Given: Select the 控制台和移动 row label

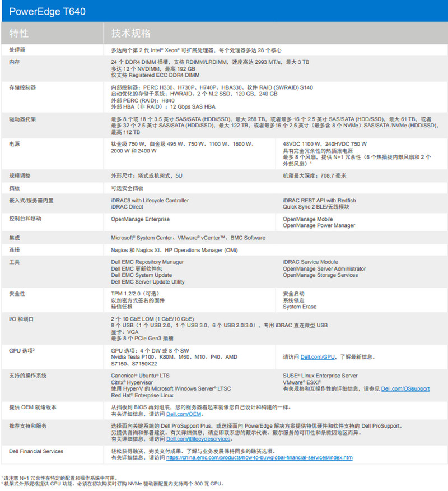Looking at the screenshot, I should (25, 219).
